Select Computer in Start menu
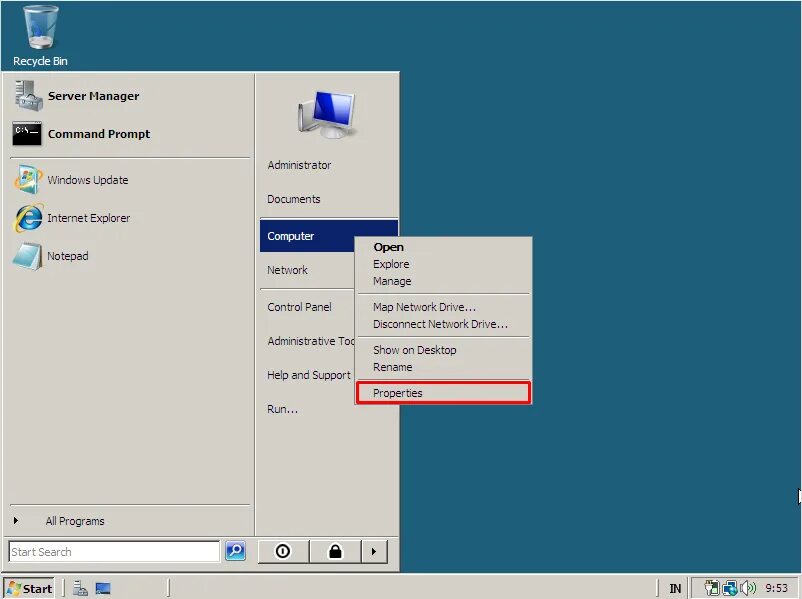Image resolution: width=802 pixels, height=599 pixels. [x=307, y=236]
